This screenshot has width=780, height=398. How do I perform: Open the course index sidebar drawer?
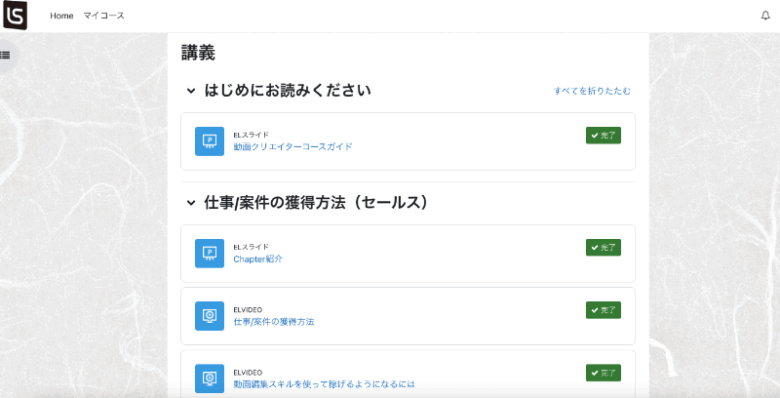pyautogui.click(x=6, y=56)
